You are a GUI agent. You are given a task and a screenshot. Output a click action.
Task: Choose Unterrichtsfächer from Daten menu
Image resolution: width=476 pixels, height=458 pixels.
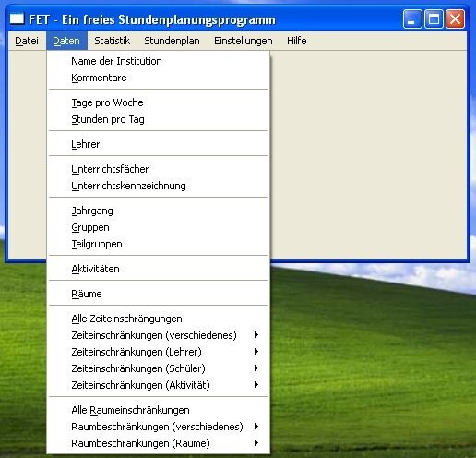(x=159, y=169)
